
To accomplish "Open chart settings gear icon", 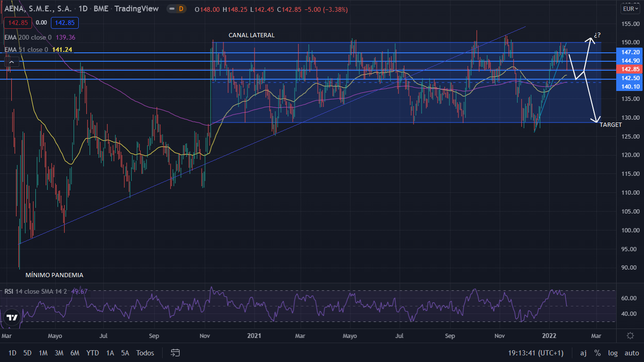I will click(x=630, y=336).
